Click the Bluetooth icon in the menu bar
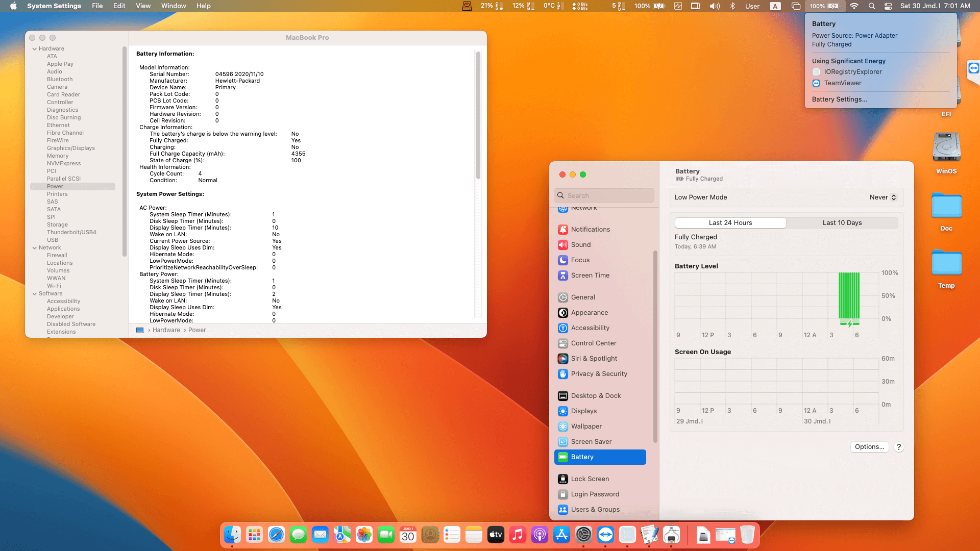This screenshot has height=551, width=980. (732, 6)
